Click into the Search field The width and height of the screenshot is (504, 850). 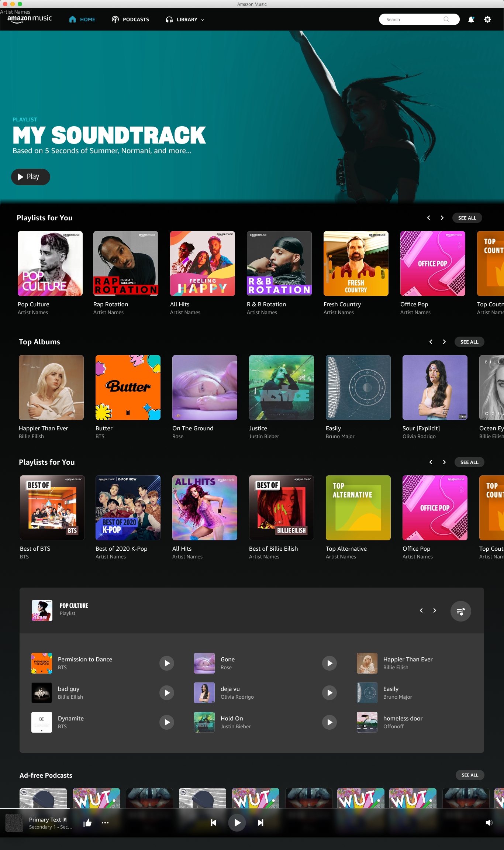(x=419, y=20)
